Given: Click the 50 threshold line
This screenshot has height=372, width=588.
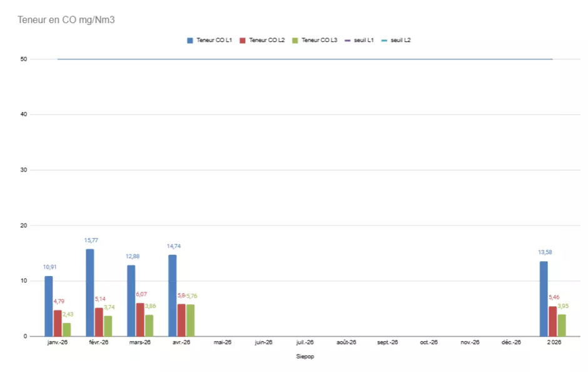Looking at the screenshot, I should point(305,59).
